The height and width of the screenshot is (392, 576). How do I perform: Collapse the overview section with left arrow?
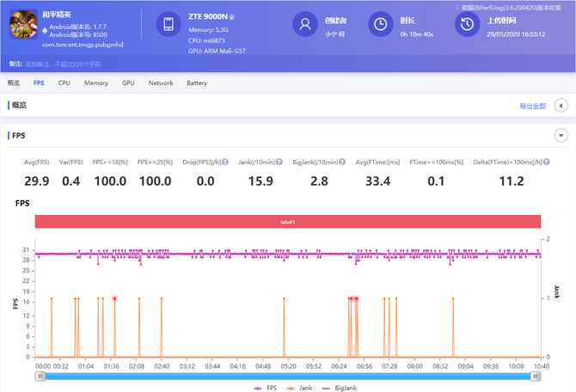pos(561,106)
